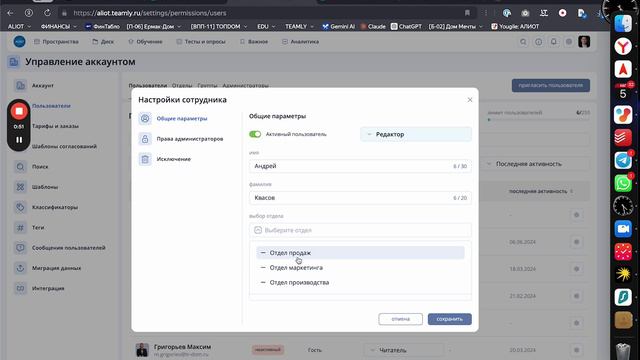
Task: Select the Исключение trash icon
Action: tap(145, 159)
